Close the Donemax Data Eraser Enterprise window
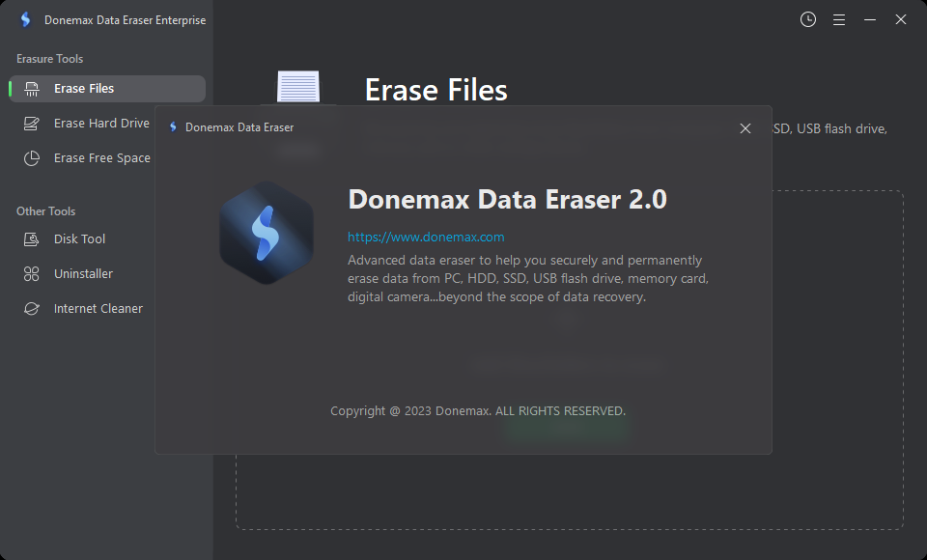This screenshot has width=927, height=560. (x=900, y=19)
